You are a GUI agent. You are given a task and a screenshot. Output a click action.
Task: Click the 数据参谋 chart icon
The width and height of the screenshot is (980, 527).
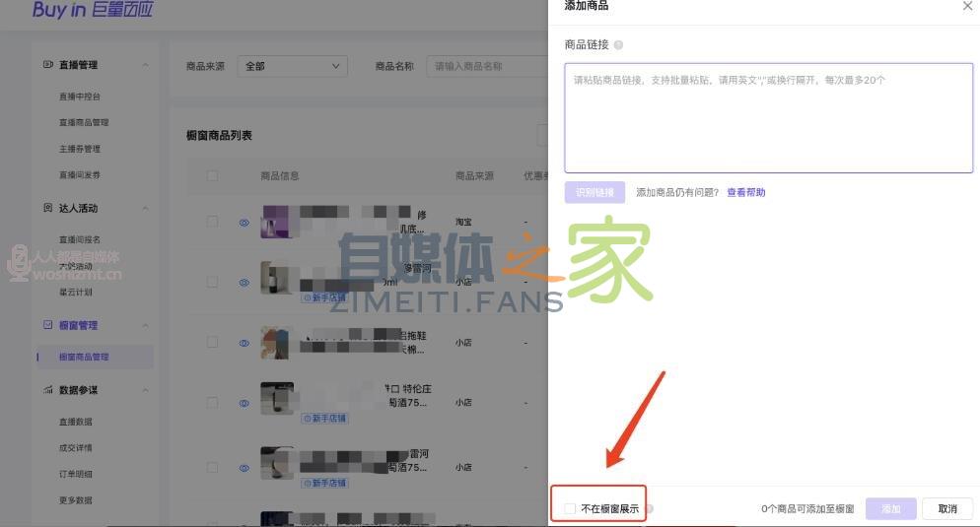click(x=48, y=390)
